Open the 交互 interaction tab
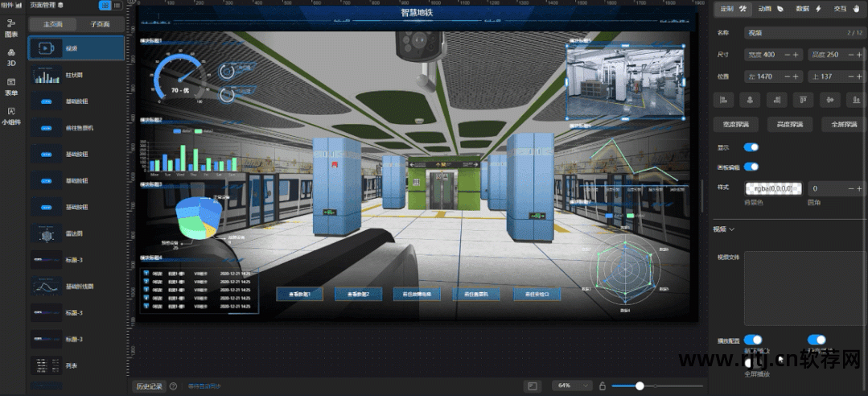868x396 pixels. [847, 9]
